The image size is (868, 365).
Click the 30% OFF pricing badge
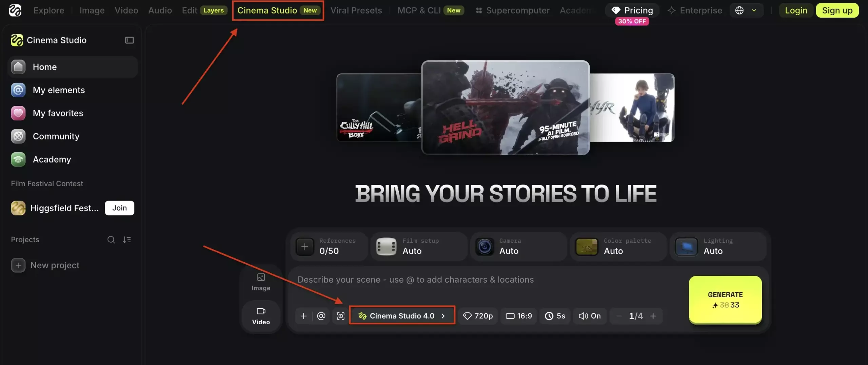click(632, 21)
